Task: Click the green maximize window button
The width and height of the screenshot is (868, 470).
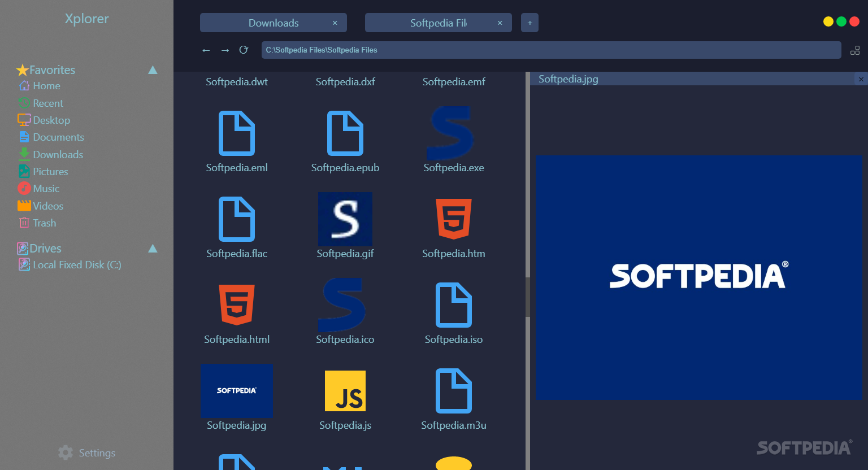Action: click(x=841, y=21)
